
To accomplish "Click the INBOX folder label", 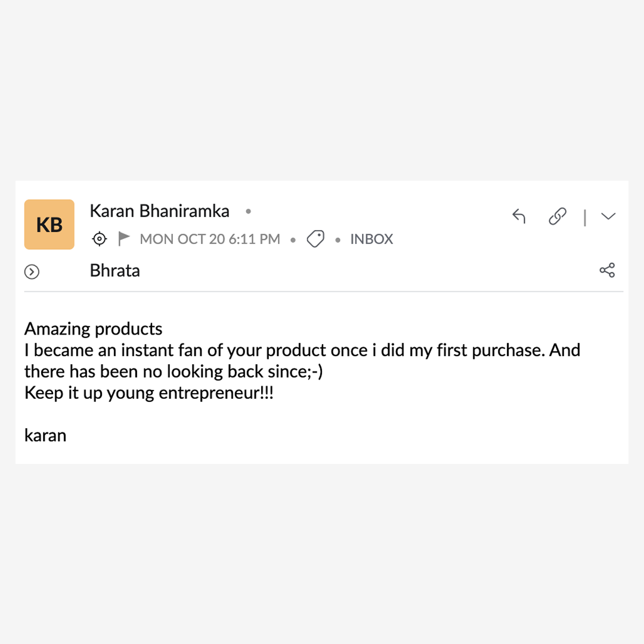I will pyautogui.click(x=371, y=239).
